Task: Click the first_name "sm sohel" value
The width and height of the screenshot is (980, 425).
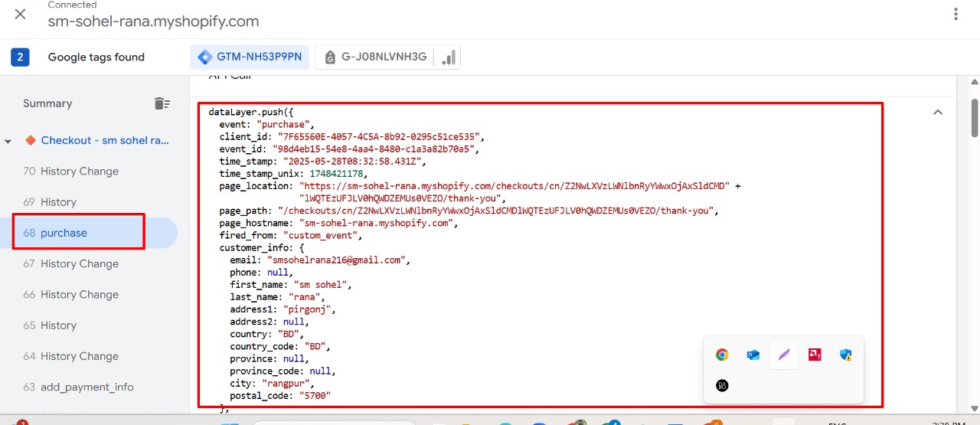Action: (x=322, y=284)
